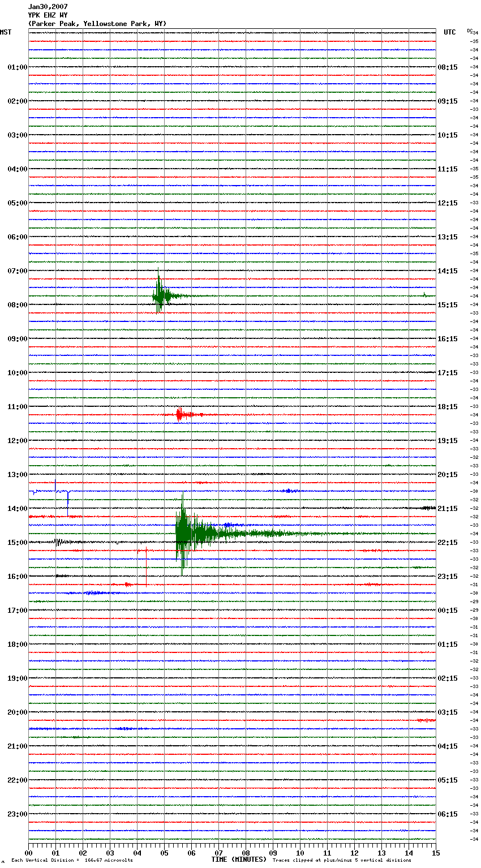The height and width of the screenshot is (868, 481).
Task: Select the '11:00' MST time label
Action: 18,407
